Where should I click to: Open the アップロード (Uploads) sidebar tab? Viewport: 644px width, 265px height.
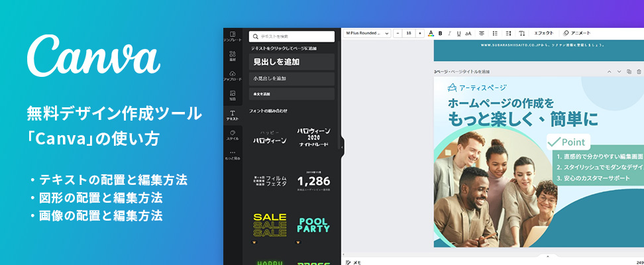pos(233,76)
